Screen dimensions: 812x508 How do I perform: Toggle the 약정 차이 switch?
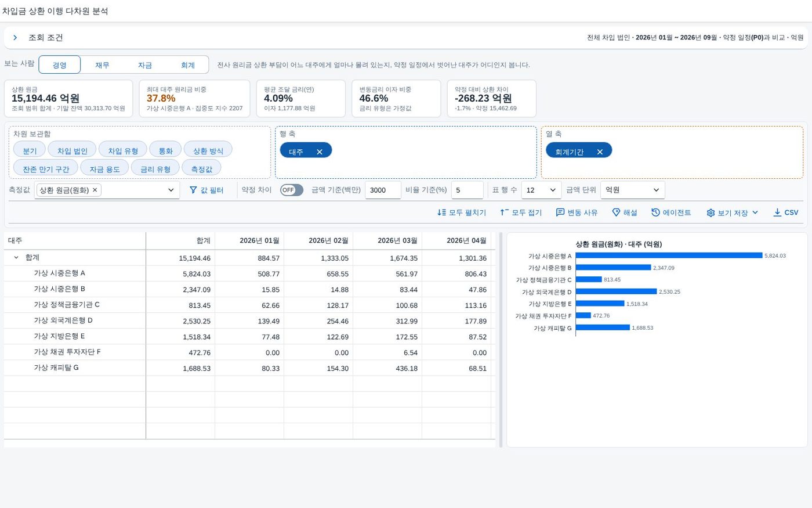292,190
